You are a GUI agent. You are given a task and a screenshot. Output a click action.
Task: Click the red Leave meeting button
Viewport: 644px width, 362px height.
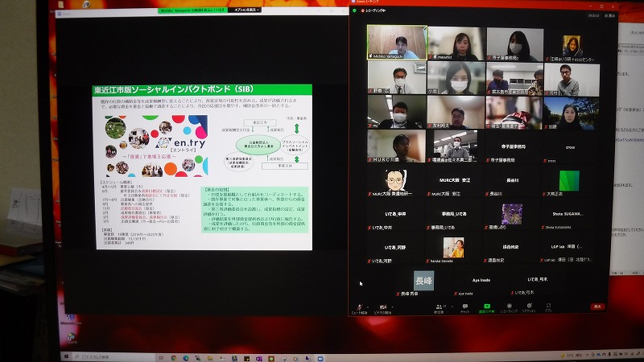pyautogui.click(x=597, y=306)
